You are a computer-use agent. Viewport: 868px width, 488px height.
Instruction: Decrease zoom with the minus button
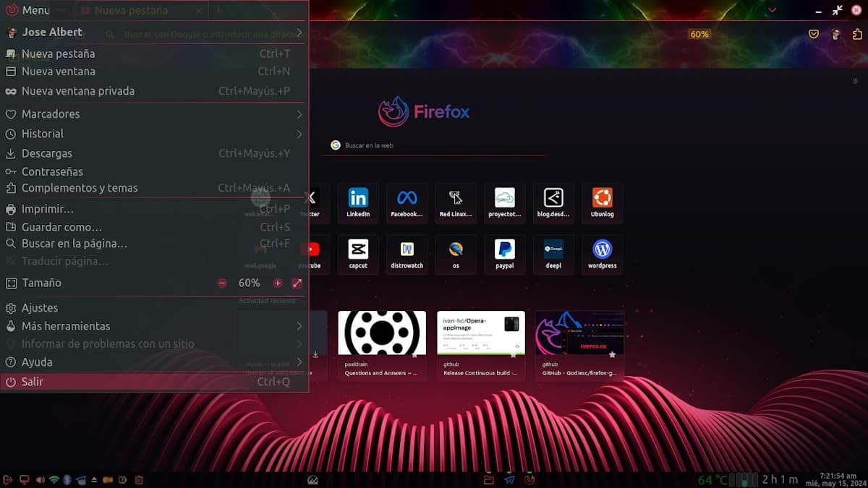click(222, 283)
